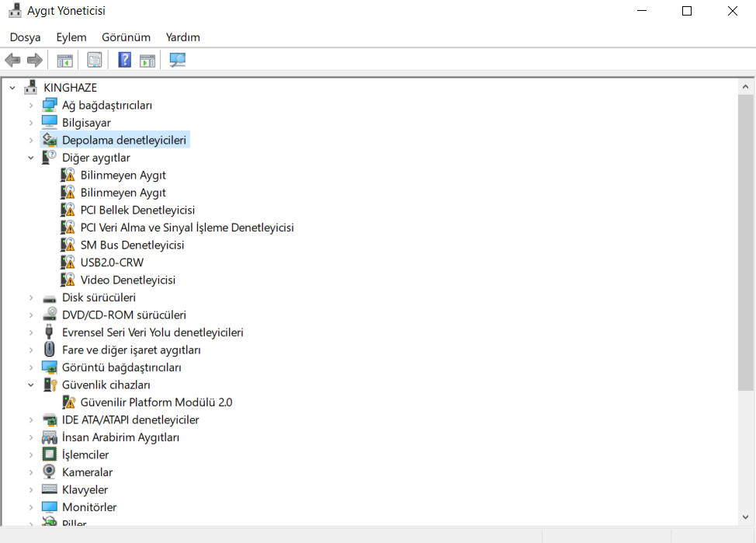Click the Ağ bağdaştırıcıları network icon
The width and height of the screenshot is (756, 543).
click(49, 105)
